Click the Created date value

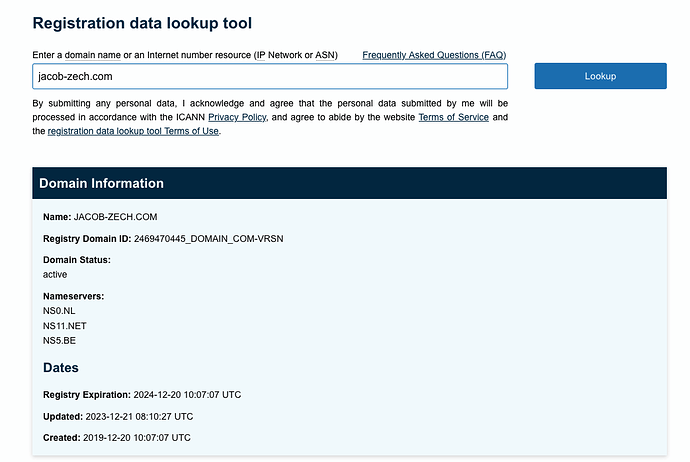[x=137, y=438]
